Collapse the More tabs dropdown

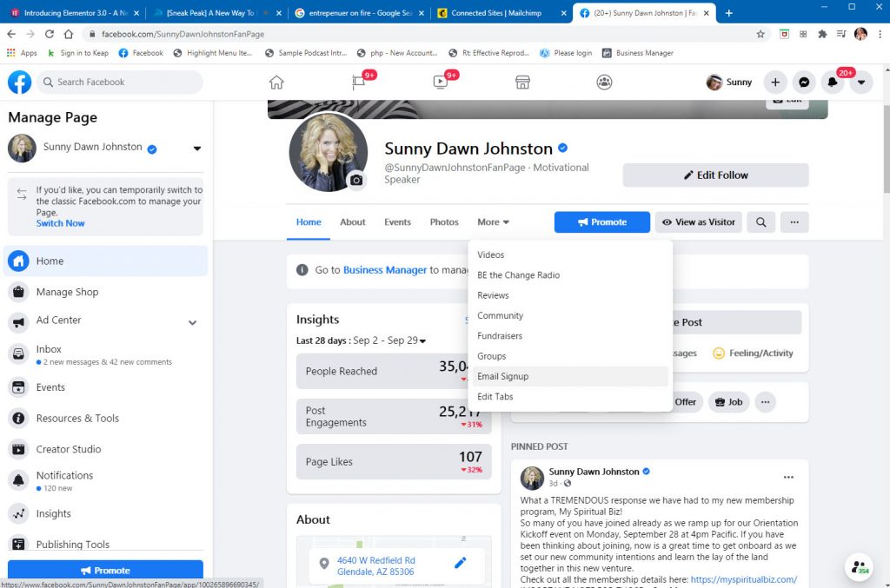[x=493, y=222]
